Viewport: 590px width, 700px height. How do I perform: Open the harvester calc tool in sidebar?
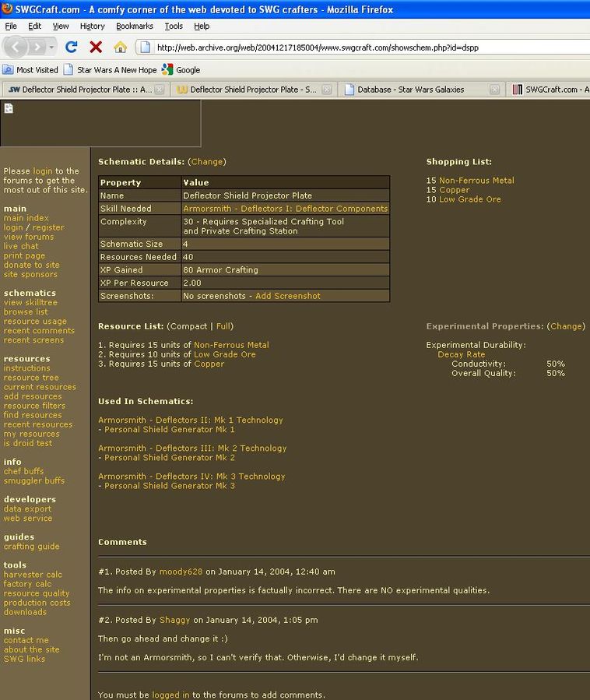tap(33, 575)
